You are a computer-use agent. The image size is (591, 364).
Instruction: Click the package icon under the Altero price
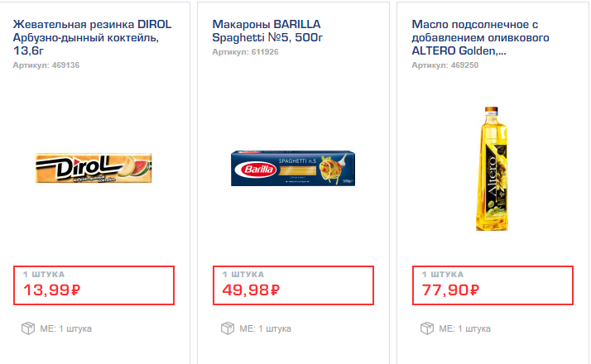point(426,328)
